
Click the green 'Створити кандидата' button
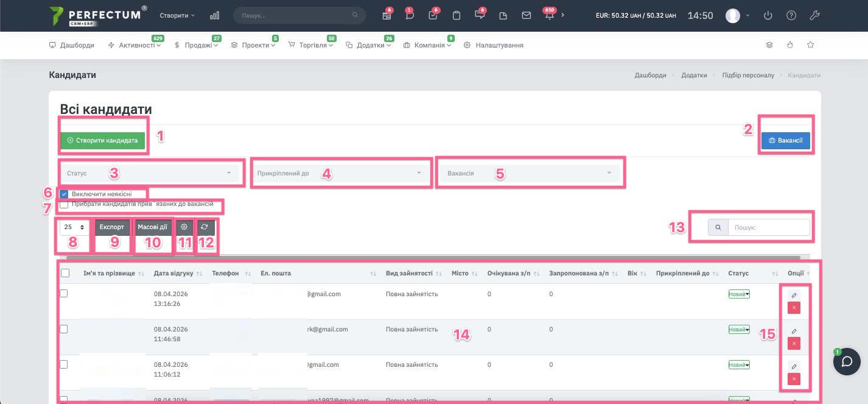(103, 141)
